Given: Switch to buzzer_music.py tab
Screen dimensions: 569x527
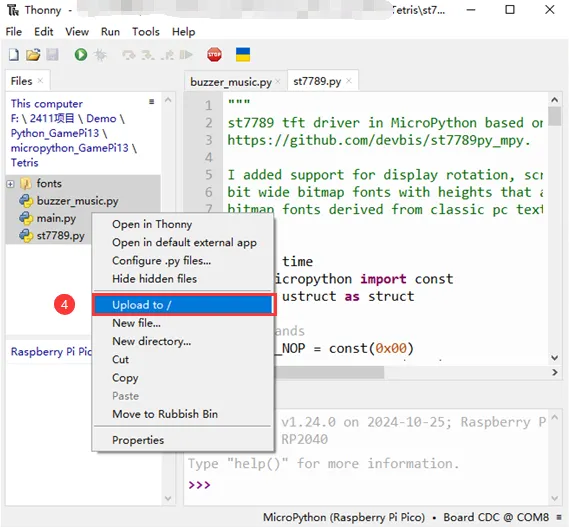Looking at the screenshot, I should (231, 82).
